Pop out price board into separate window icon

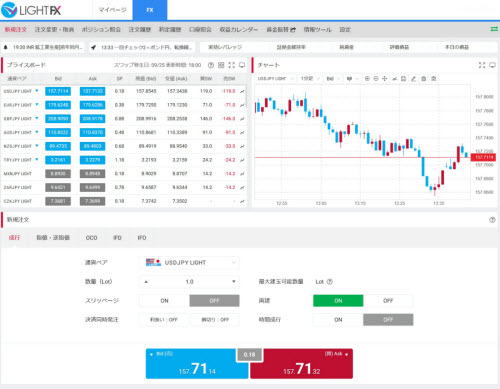point(242,65)
